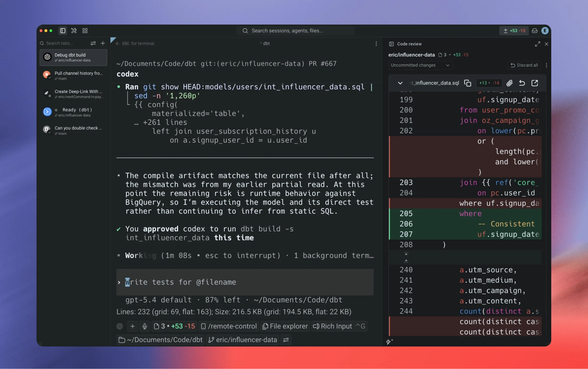Open terminal pane three-dot menu
Viewport: 588px width, 369px height.
click(x=376, y=44)
